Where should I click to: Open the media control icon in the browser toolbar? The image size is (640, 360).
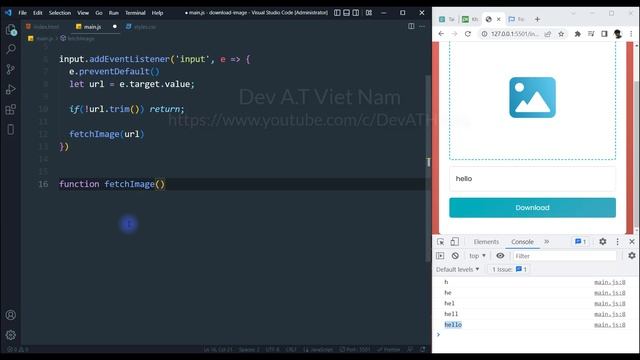(591, 34)
